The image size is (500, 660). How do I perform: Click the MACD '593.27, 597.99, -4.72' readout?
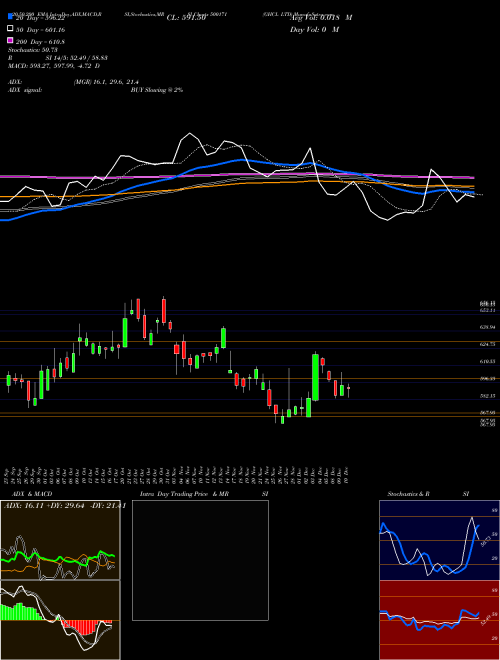61,66
